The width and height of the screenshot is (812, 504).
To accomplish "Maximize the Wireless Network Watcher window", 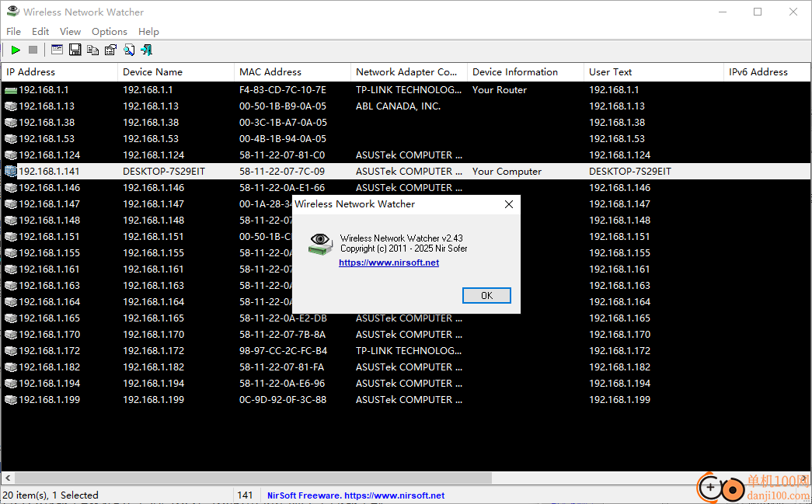I will [758, 12].
